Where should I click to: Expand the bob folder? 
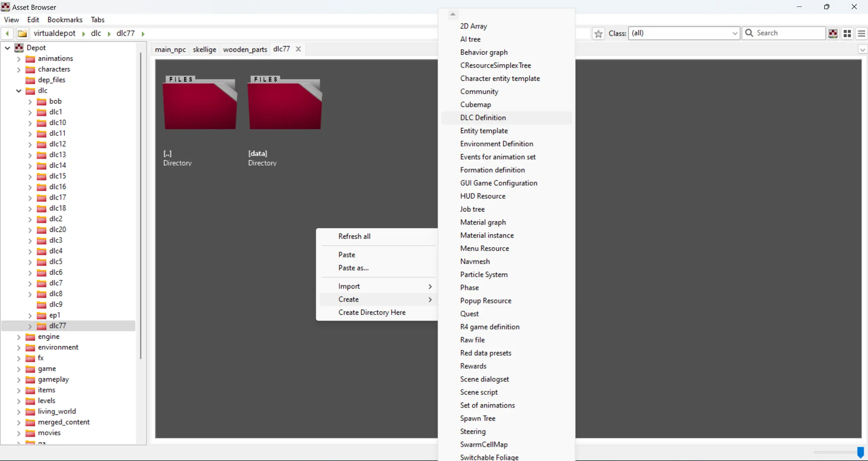(30, 102)
